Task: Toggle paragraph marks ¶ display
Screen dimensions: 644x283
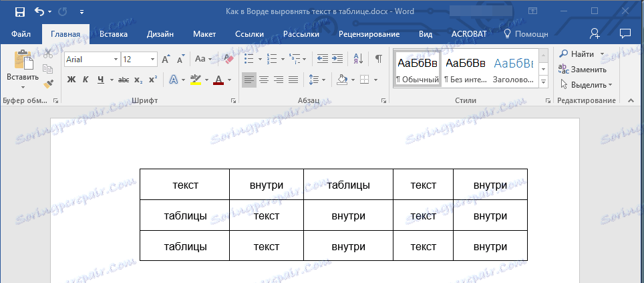Action: click(379, 60)
